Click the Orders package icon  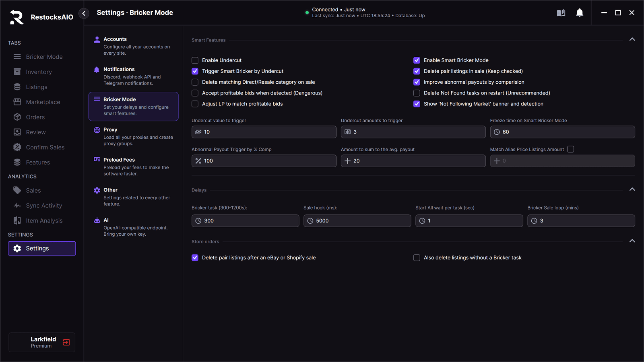click(17, 117)
